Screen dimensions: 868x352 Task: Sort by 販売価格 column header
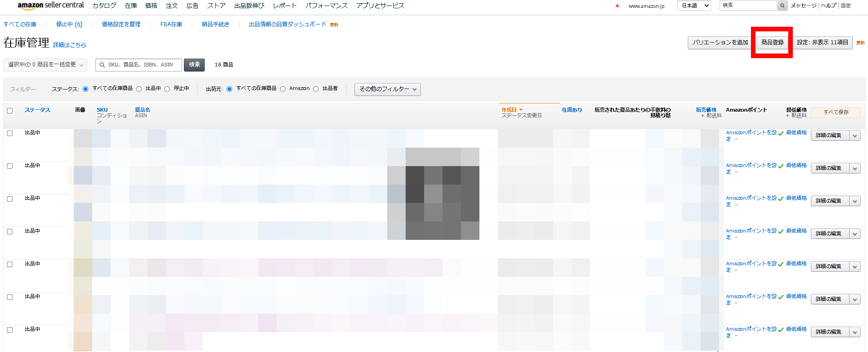point(706,110)
